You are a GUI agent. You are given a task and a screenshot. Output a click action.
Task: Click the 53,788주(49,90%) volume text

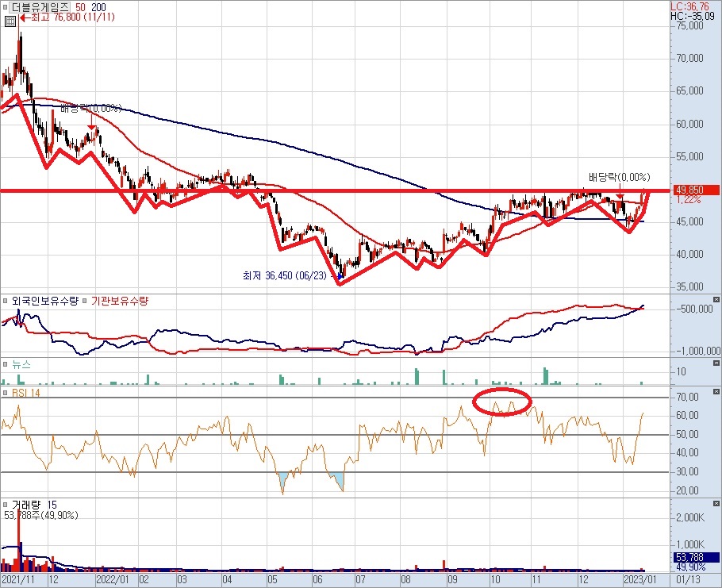click(41, 515)
